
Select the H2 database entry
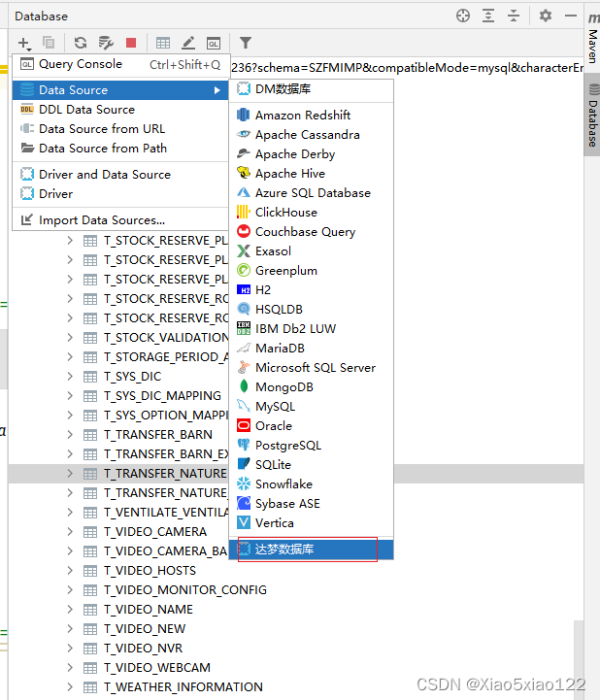pyautogui.click(x=311, y=290)
